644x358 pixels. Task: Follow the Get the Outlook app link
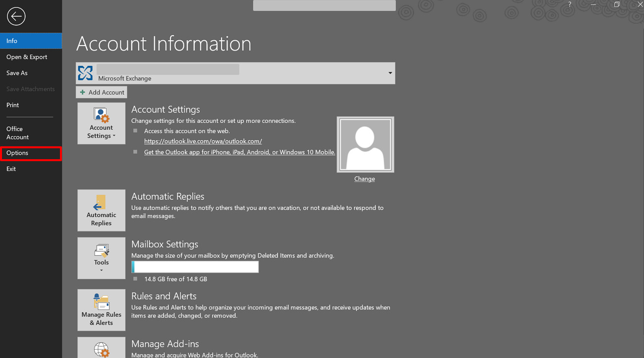point(240,152)
